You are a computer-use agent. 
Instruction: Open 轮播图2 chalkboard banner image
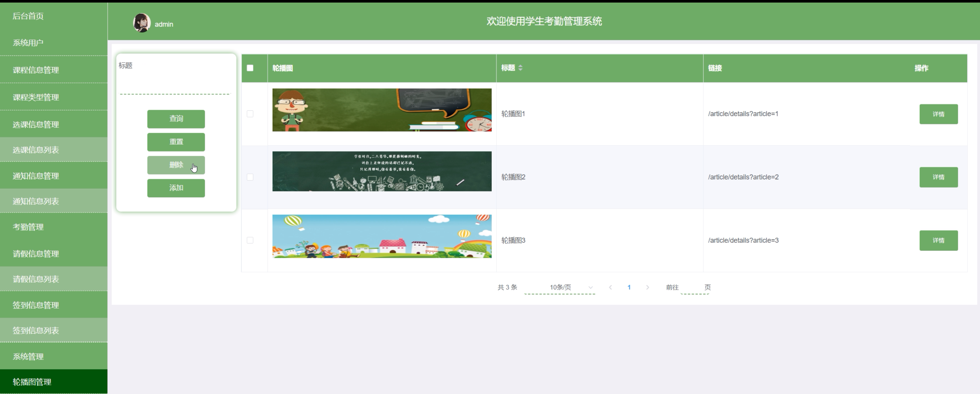(382, 172)
